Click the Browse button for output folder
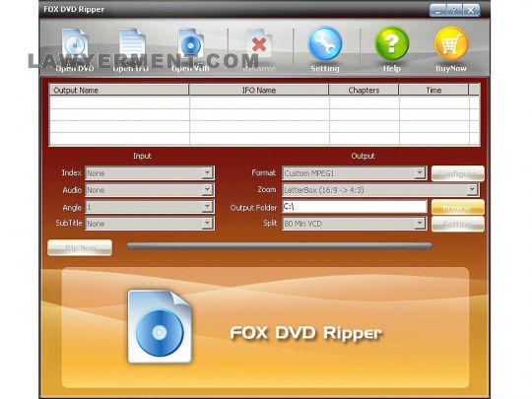 coord(458,207)
